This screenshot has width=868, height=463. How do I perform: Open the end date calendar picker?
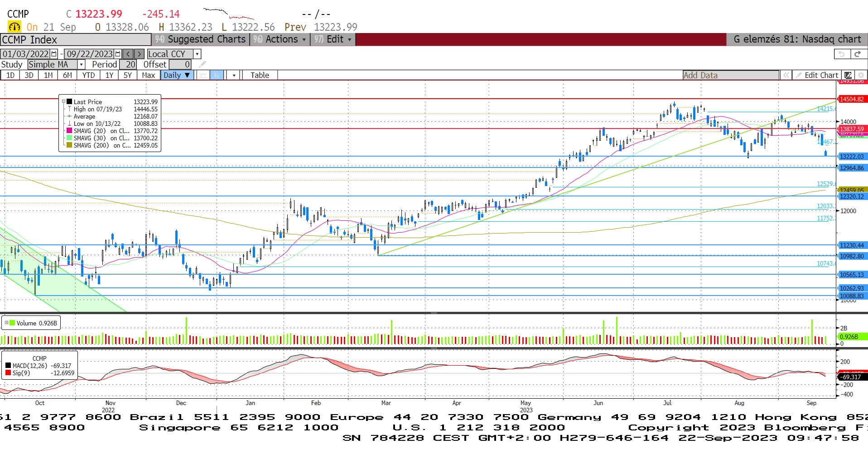[x=118, y=54]
